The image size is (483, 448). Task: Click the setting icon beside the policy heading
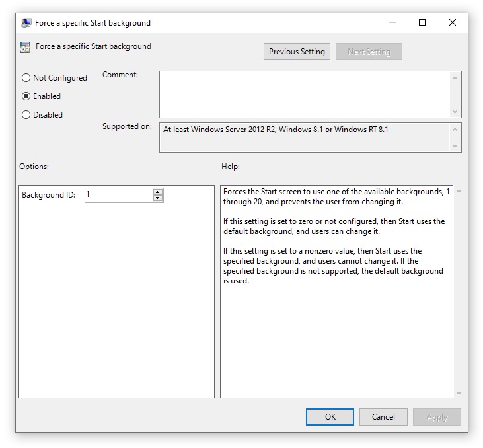click(25, 47)
